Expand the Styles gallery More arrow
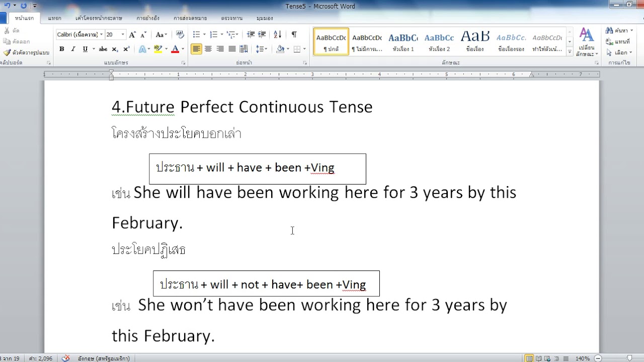Viewport: 644px width, 362px height. [570, 52]
